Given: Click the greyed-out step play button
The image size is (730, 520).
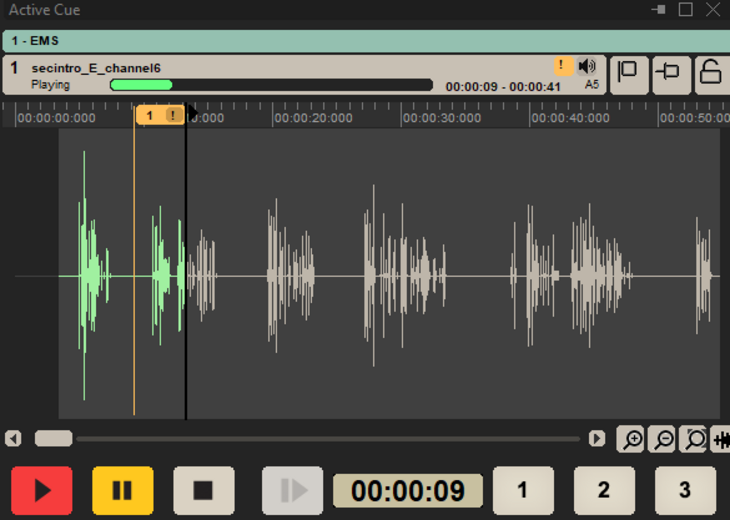Looking at the screenshot, I should [x=292, y=491].
